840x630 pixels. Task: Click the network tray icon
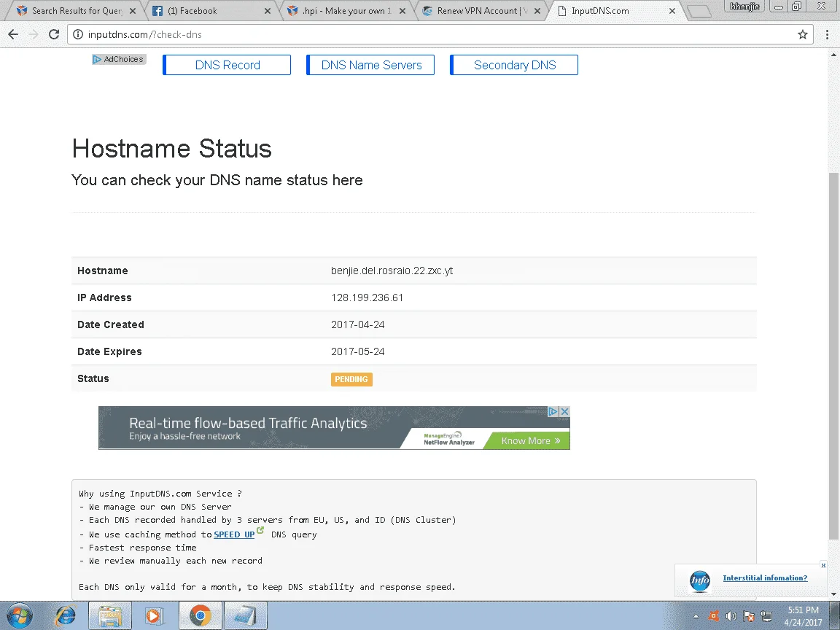[x=766, y=617]
